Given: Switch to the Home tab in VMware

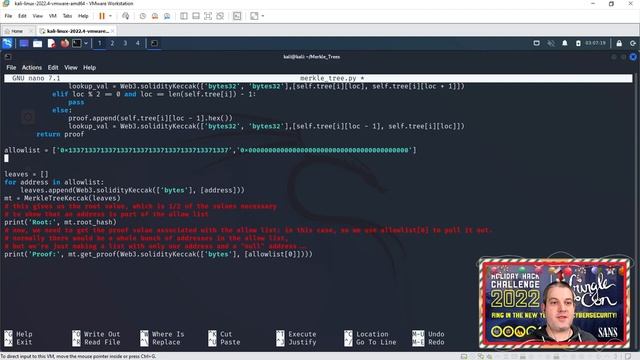Looking at the screenshot, I should click(x=17, y=31).
